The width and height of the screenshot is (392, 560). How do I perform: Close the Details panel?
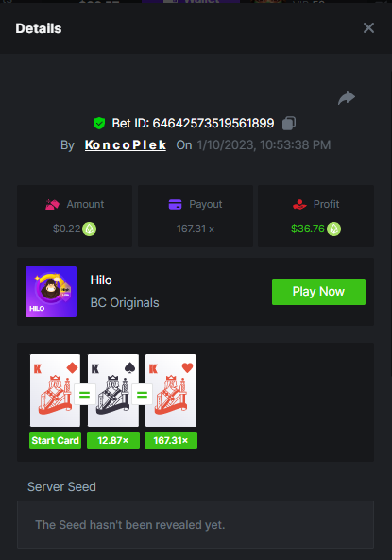(368, 27)
